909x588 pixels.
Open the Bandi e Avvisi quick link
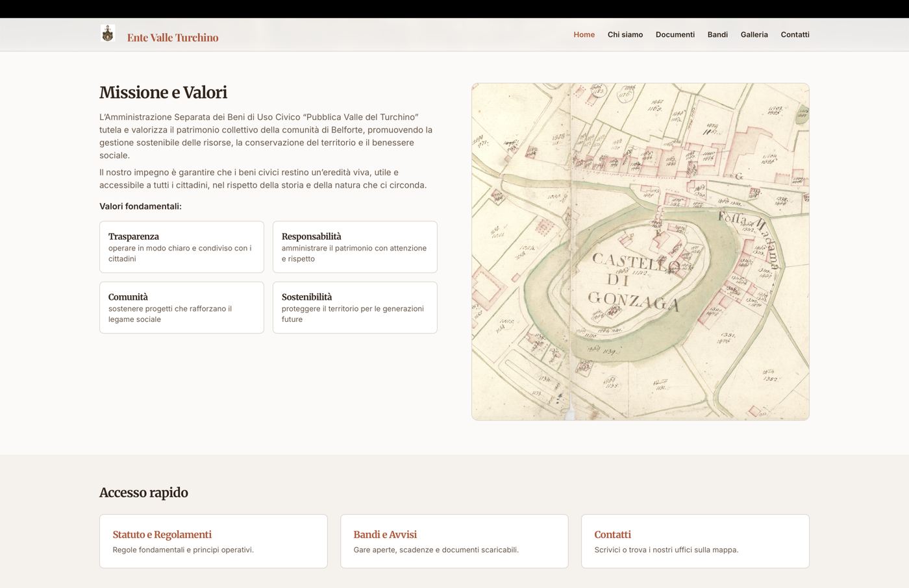454,541
